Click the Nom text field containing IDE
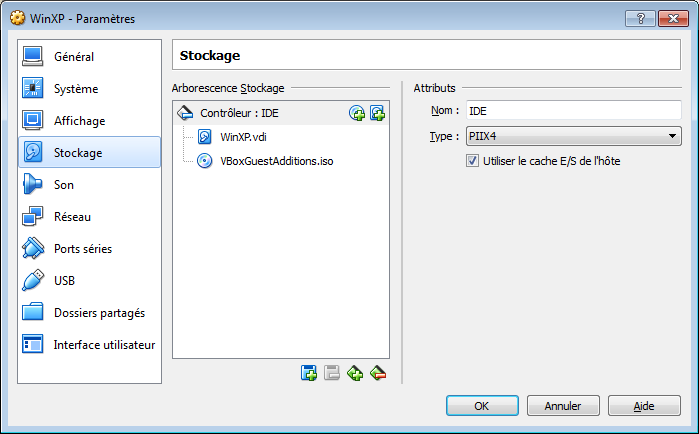Image resolution: width=699 pixels, height=434 pixels. point(572,111)
